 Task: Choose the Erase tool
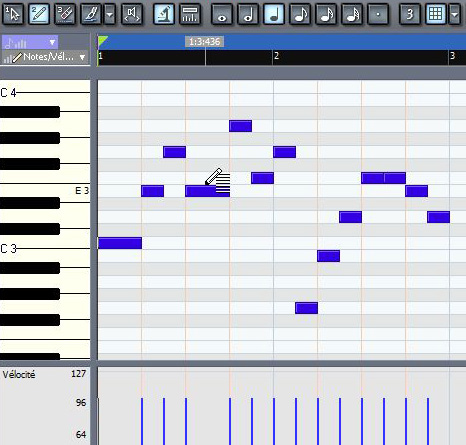click(65, 14)
